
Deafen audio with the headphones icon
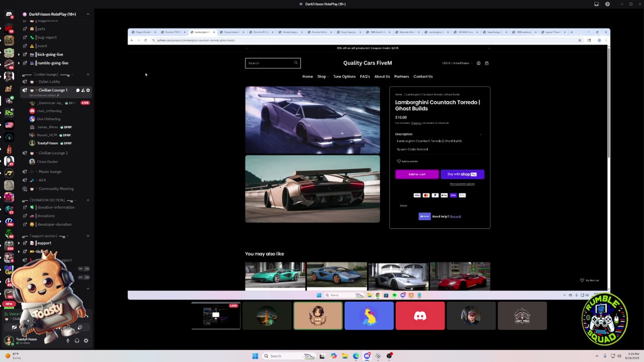point(77,340)
